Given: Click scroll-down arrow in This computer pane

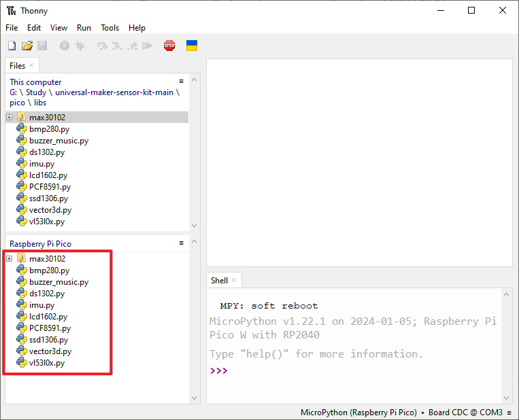Looking at the screenshot, I should tap(195, 226).
